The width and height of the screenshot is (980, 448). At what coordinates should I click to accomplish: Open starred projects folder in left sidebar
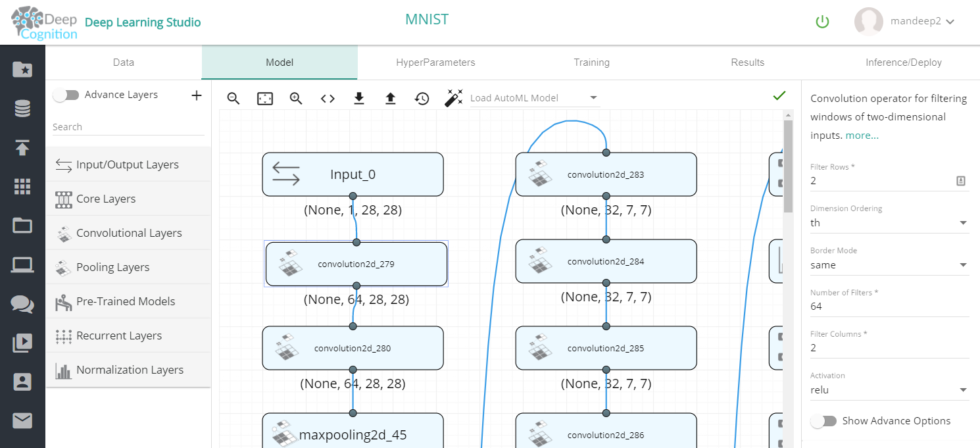tap(22, 69)
